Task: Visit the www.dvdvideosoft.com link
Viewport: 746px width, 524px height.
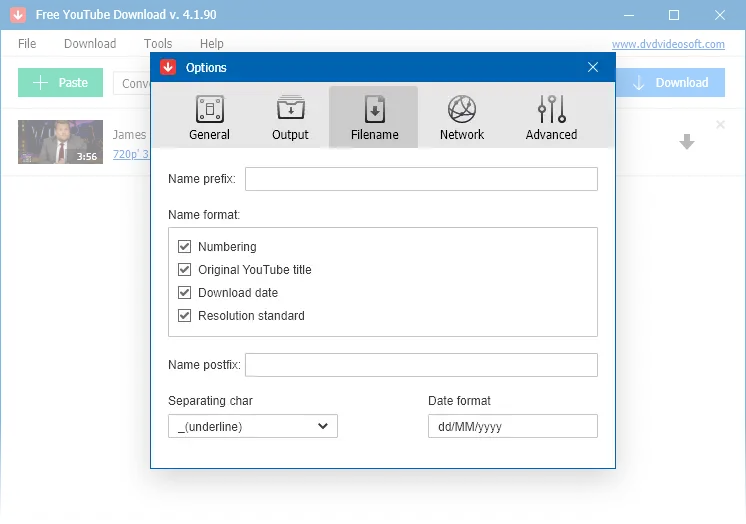Action: [668, 44]
